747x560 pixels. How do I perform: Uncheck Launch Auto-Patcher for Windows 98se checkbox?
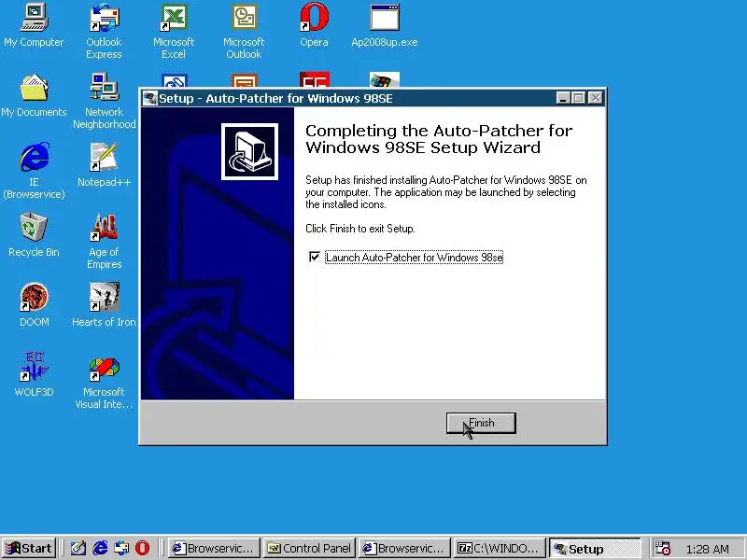(x=315, y=258)
